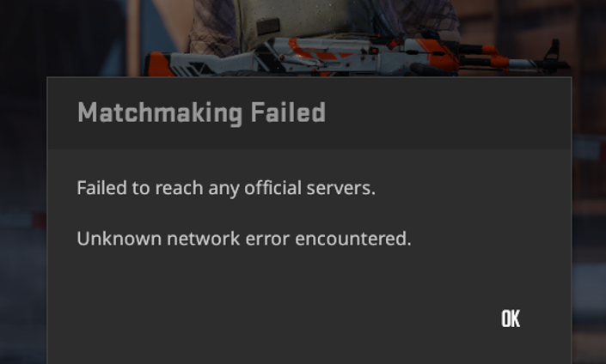Image resolution: width=606 pixels, height=364 pixels.
Task: Select the orange handguard of the rifle
Action: click(443, 55)
